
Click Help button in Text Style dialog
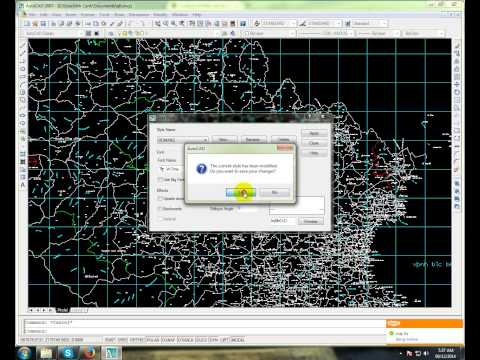click(314, 153)
